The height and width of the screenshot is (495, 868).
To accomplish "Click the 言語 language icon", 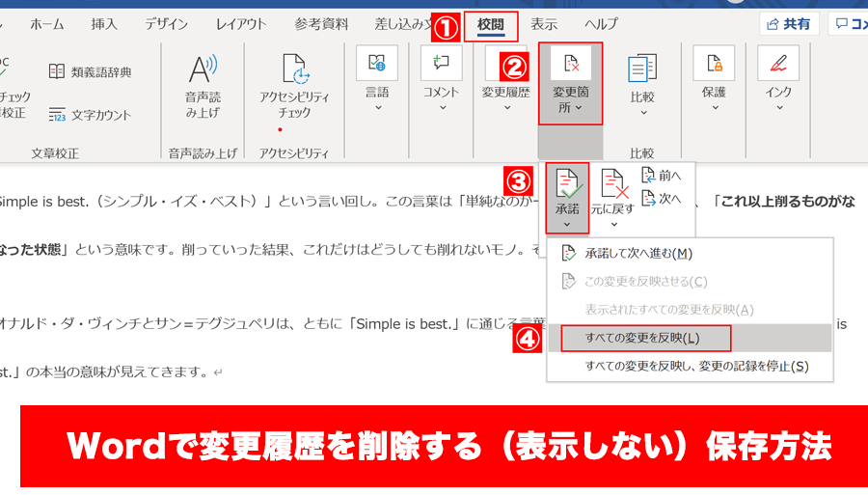I will click(x=377, y=63).
